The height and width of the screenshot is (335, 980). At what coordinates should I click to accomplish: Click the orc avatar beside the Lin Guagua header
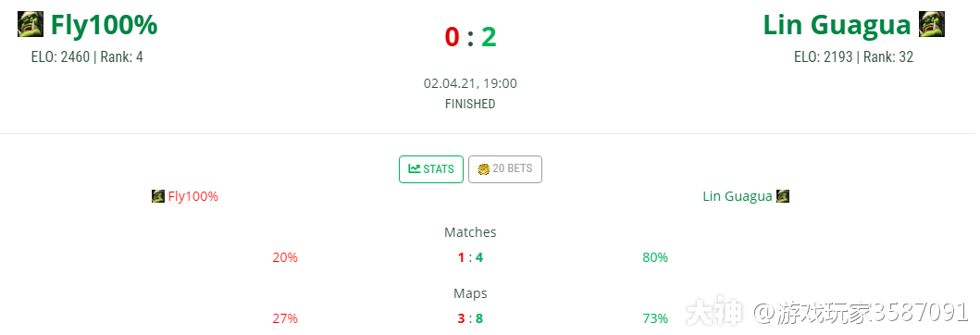(x=931, y=24)
